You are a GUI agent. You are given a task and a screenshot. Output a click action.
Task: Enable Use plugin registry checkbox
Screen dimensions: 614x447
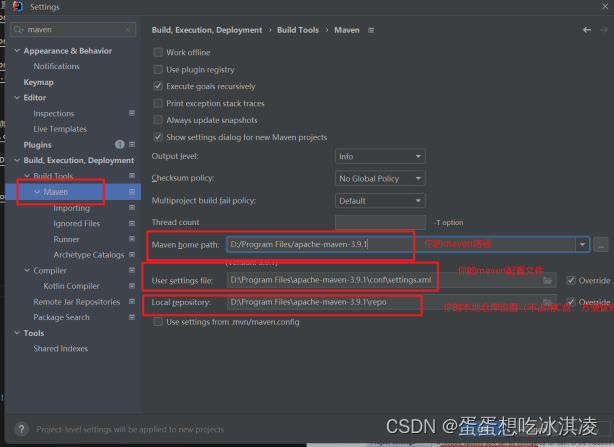(158, 69)
